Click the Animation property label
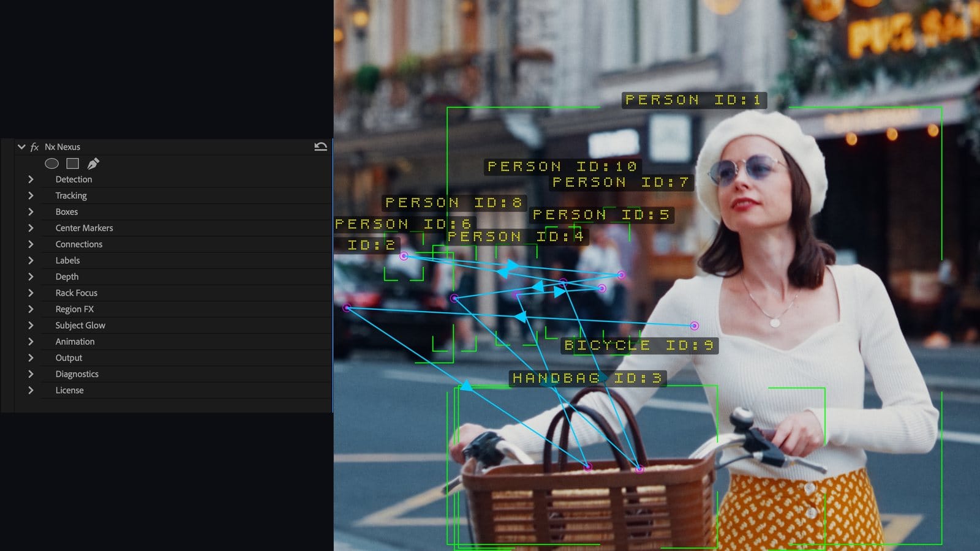 point(75,342)
